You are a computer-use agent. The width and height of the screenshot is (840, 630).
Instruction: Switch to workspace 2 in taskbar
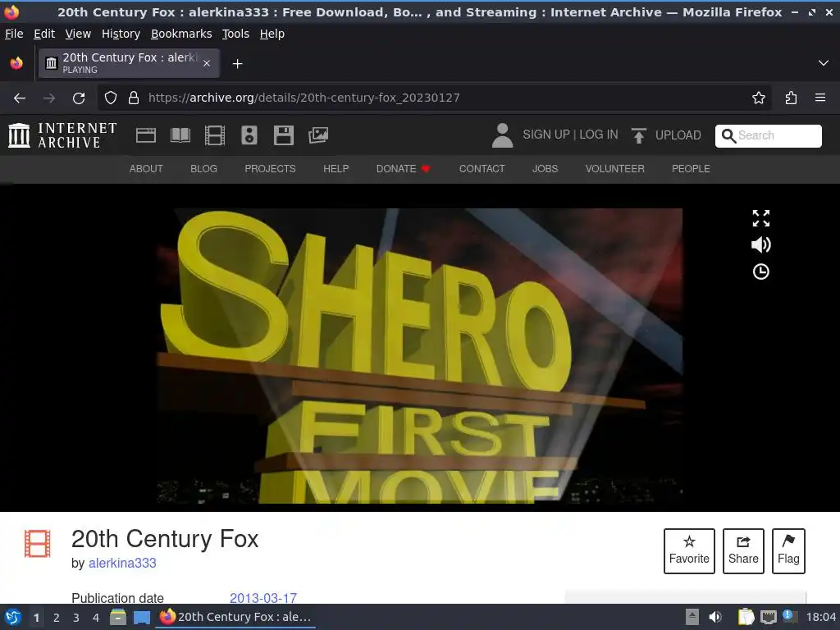(x=57, y=618)
